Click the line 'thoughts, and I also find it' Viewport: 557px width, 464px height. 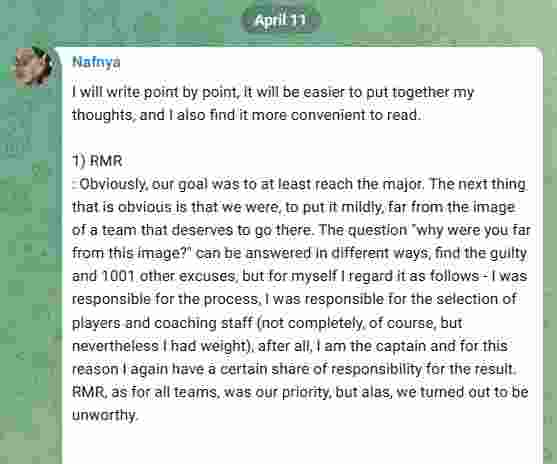tap(246, 115)
